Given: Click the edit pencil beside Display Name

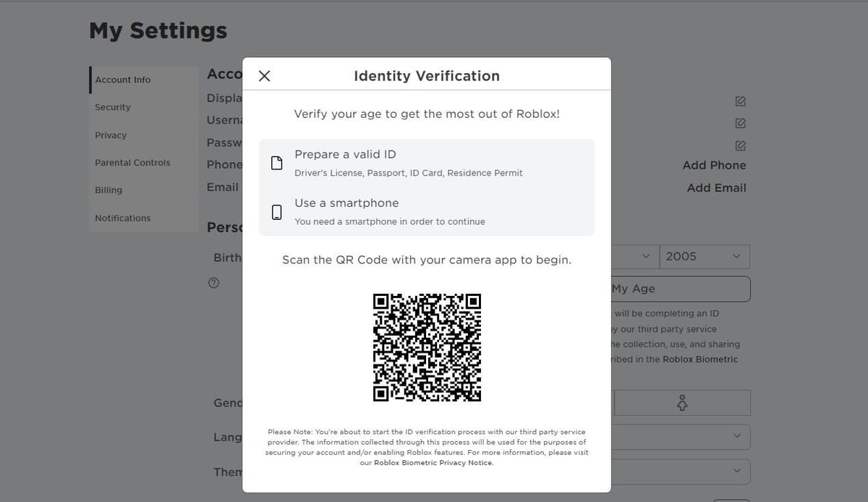Looking at the screenshot, I should [739, 101].
